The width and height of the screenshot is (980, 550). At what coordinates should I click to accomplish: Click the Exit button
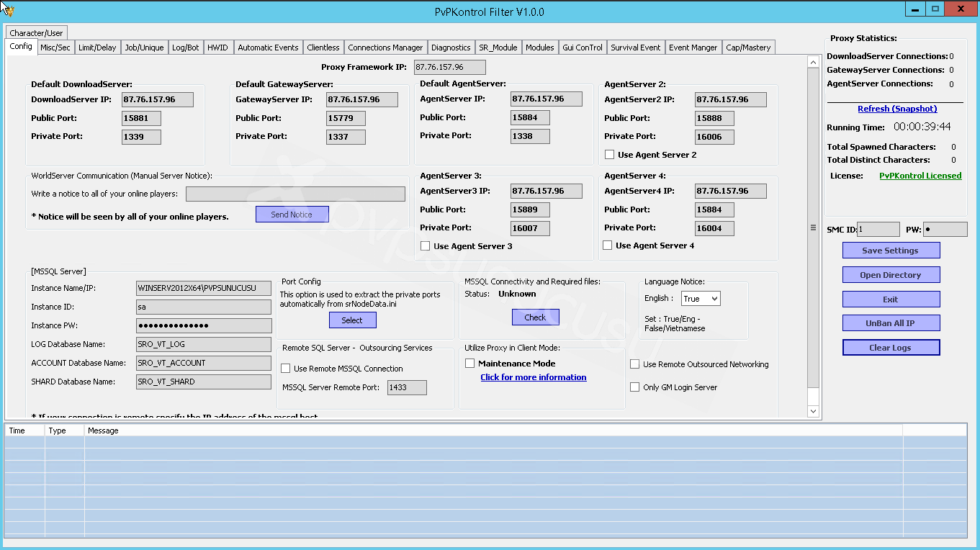(x=891, y=299)
